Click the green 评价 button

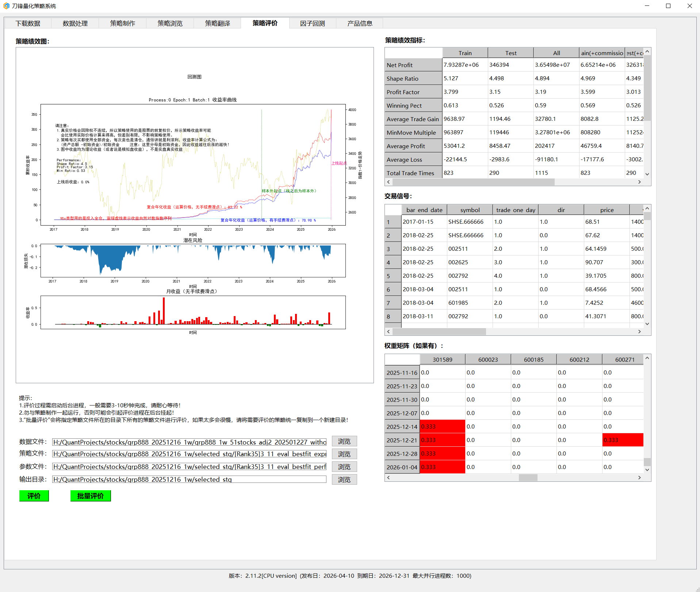pyautogui.click(x=34, y=496)
